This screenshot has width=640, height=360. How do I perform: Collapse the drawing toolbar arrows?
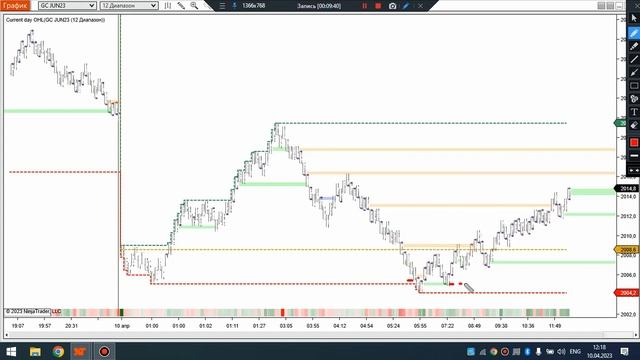[634, 170]
